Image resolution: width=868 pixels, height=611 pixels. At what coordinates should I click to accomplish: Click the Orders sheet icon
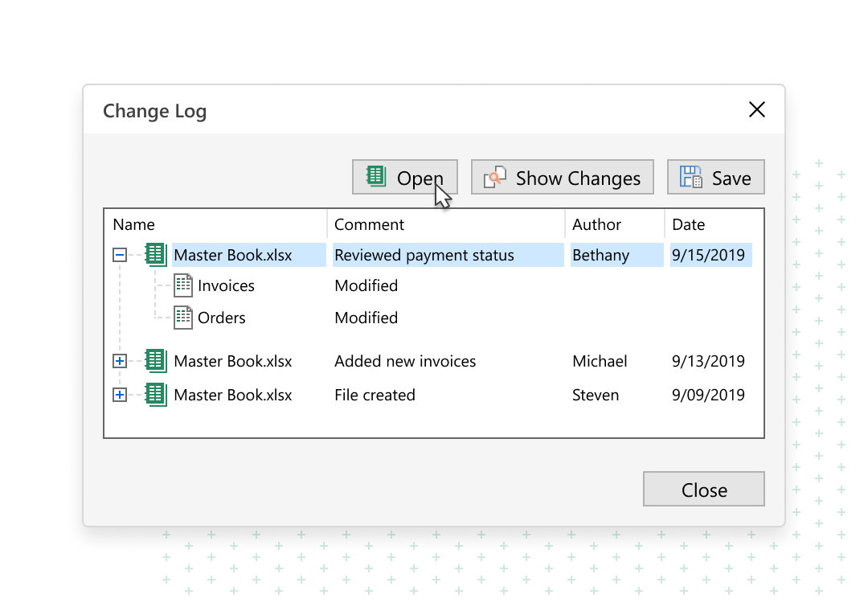[x=183, y=318]
